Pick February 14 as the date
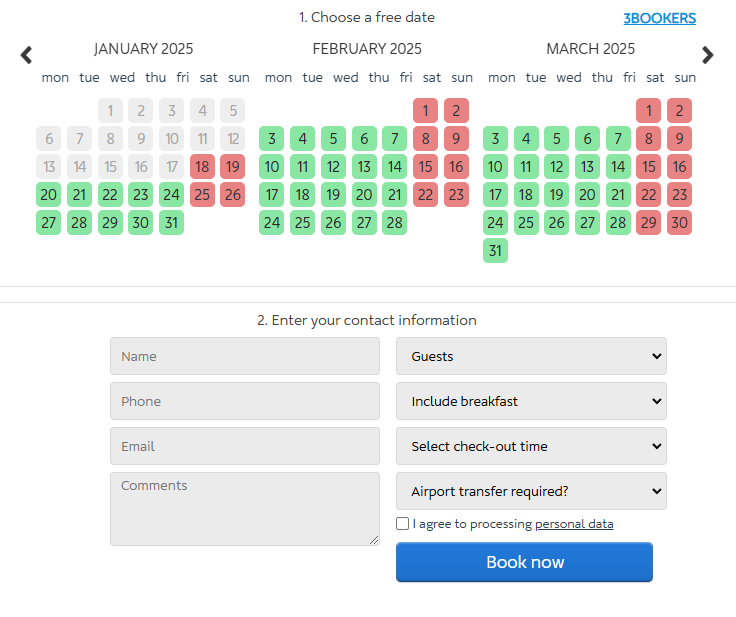Viewport: 736px width, 617px height. point(395,166)
